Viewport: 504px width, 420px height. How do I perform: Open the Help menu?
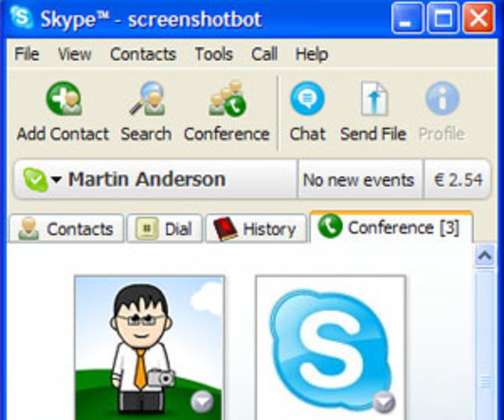[x=311, y=54]
